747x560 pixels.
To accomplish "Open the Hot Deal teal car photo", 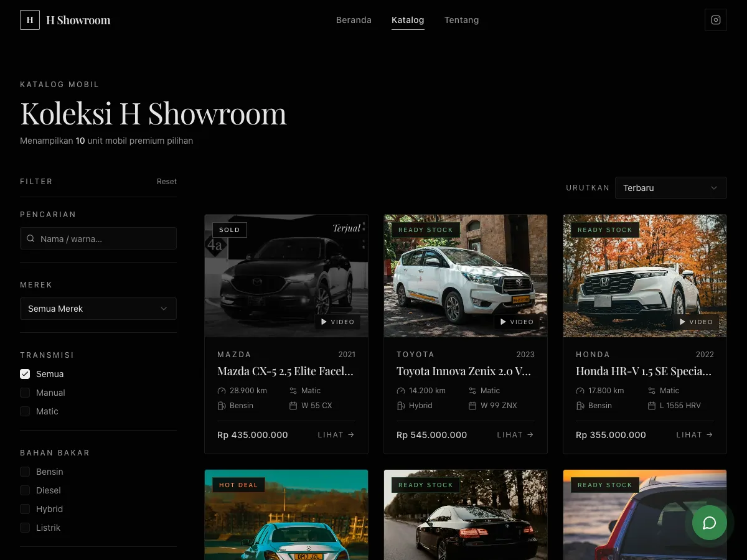I will click(x=286, y=515).
